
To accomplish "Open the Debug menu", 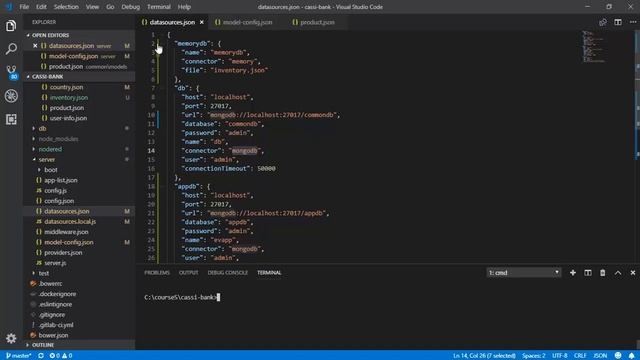I will (x=131, y=7).
